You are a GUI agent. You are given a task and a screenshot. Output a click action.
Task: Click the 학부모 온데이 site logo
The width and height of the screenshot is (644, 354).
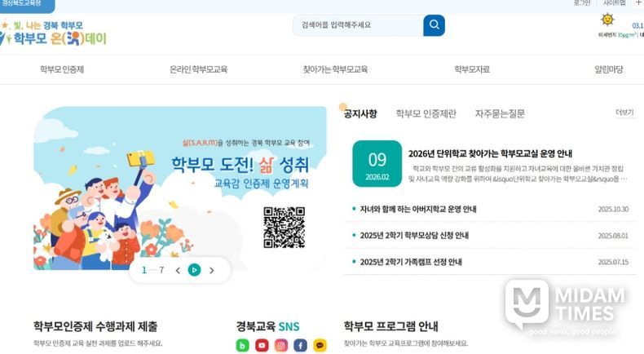53,33
